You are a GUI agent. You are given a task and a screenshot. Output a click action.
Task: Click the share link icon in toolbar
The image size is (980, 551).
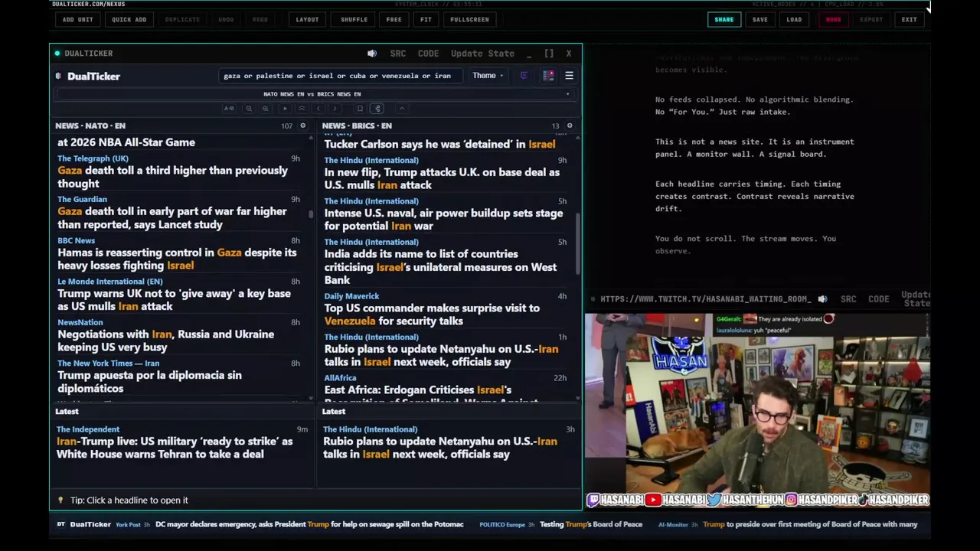click(x=377, y=109)
